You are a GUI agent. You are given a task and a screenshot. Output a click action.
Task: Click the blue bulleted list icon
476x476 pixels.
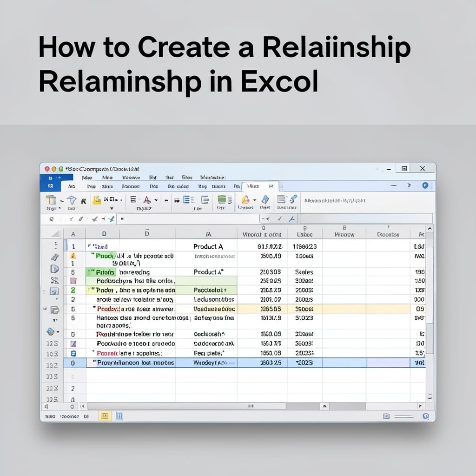189,200
